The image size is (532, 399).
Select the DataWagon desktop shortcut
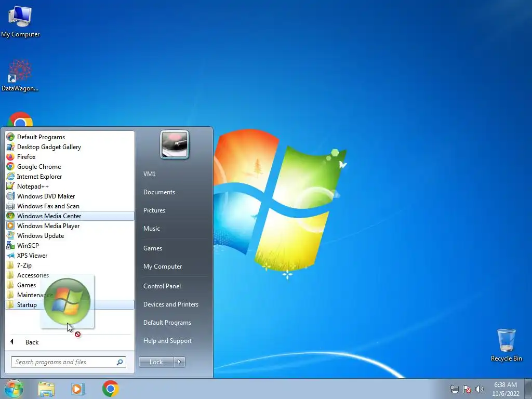[x=20, y=75]
